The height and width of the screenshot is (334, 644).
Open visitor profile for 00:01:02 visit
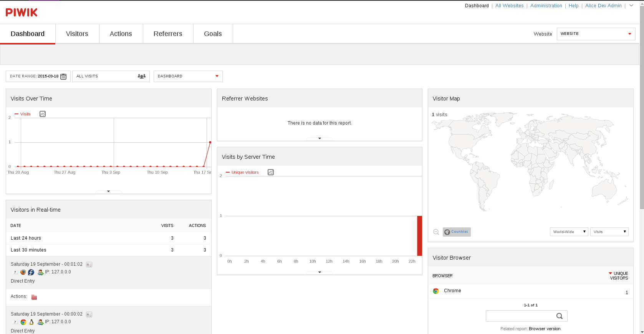click(89, 265)
